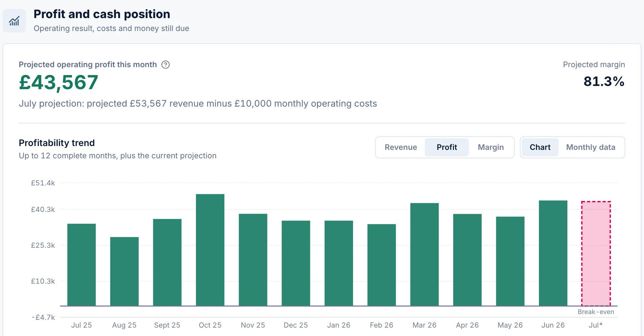
Task: Select the Profit trend option
Action: (447, 147)
